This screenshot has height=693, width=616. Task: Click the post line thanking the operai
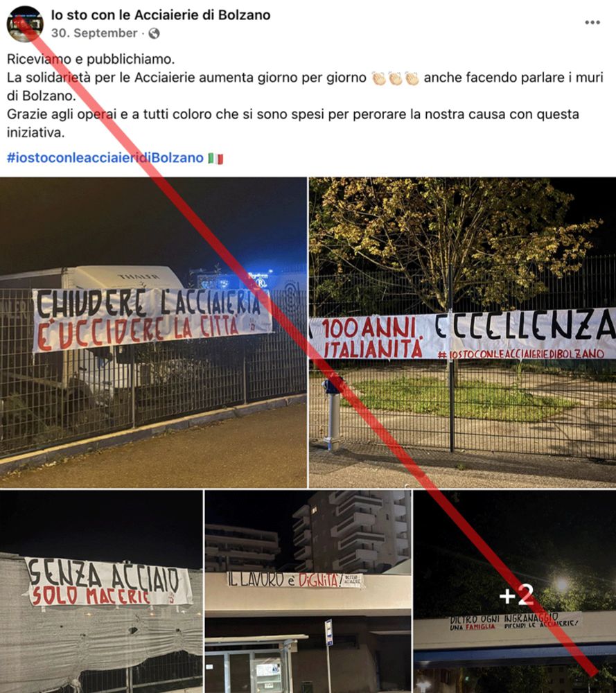tap(292, 123)
